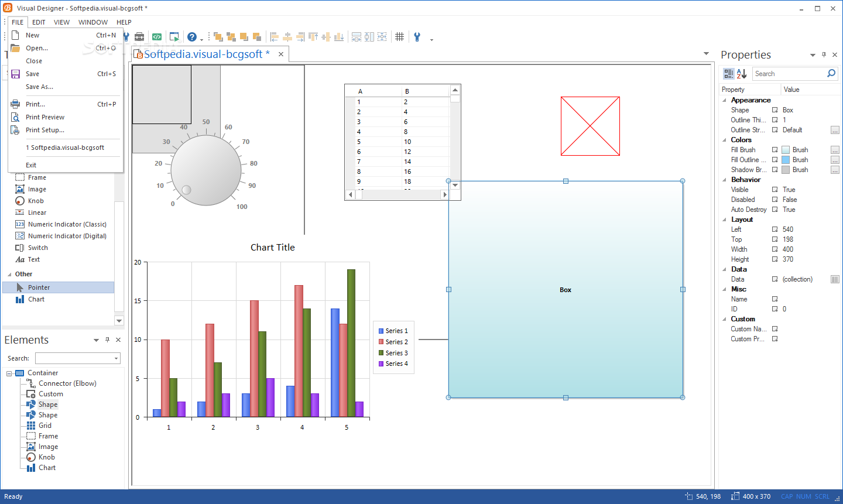Viewport: 843px width, 504px height.
Task: Toggle the Disabled property marker box
Action: (775, 200)
